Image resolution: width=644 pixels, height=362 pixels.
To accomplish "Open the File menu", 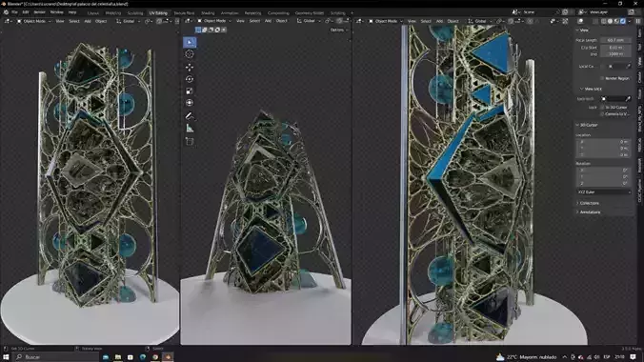I will [14, 12].
